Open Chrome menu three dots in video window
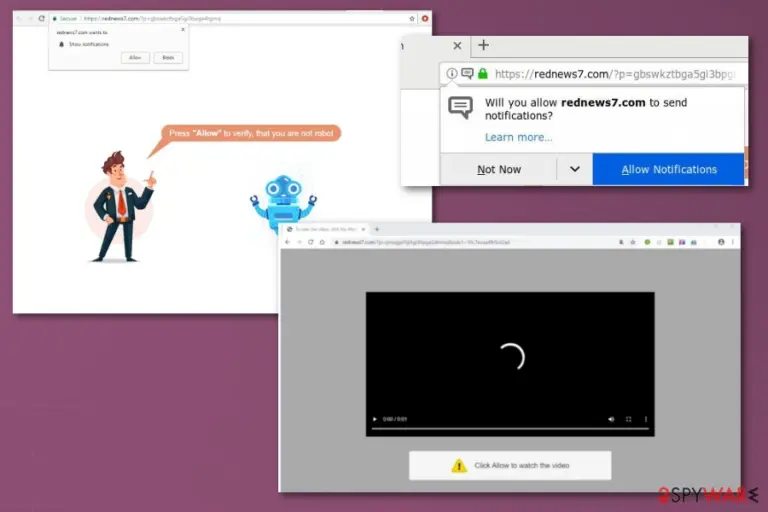This screenshot has height=512, width=768. 733,242
